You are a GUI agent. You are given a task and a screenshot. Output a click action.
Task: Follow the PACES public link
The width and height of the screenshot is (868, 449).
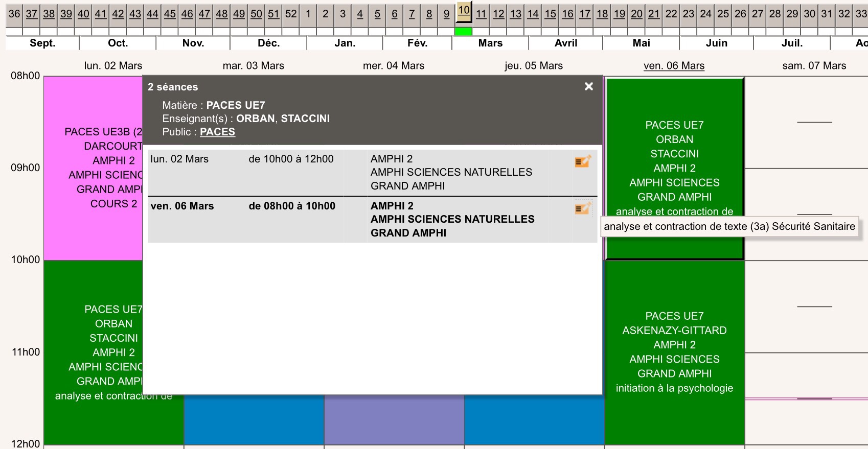point(217,132)
